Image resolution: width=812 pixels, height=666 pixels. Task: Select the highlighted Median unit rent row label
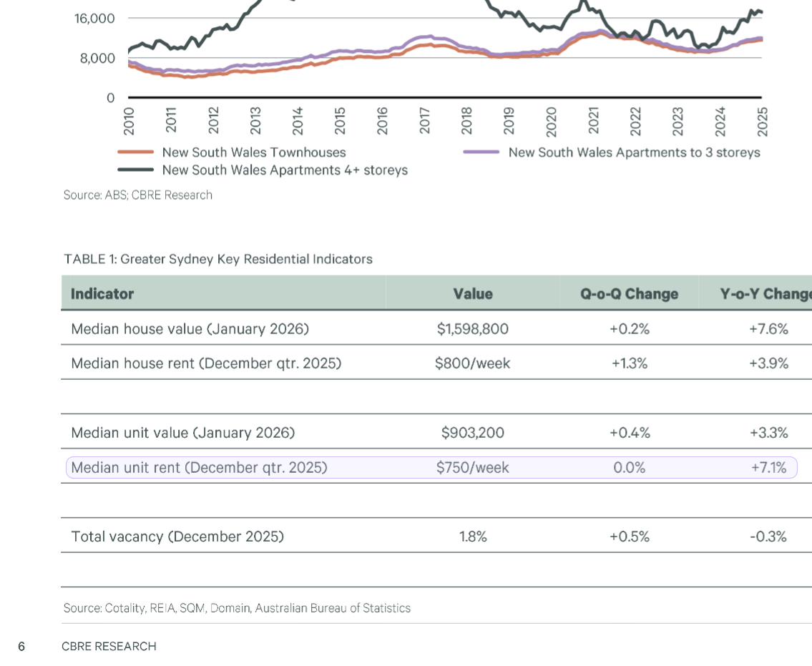(x=199, y=468)
